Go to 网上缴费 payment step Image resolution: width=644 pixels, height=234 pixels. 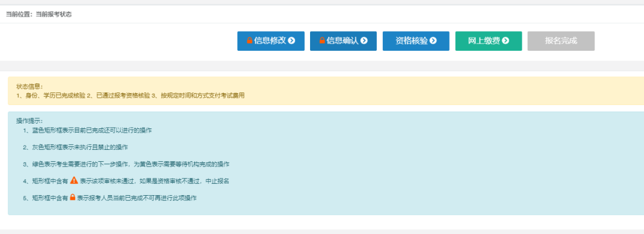pos(488,41)
